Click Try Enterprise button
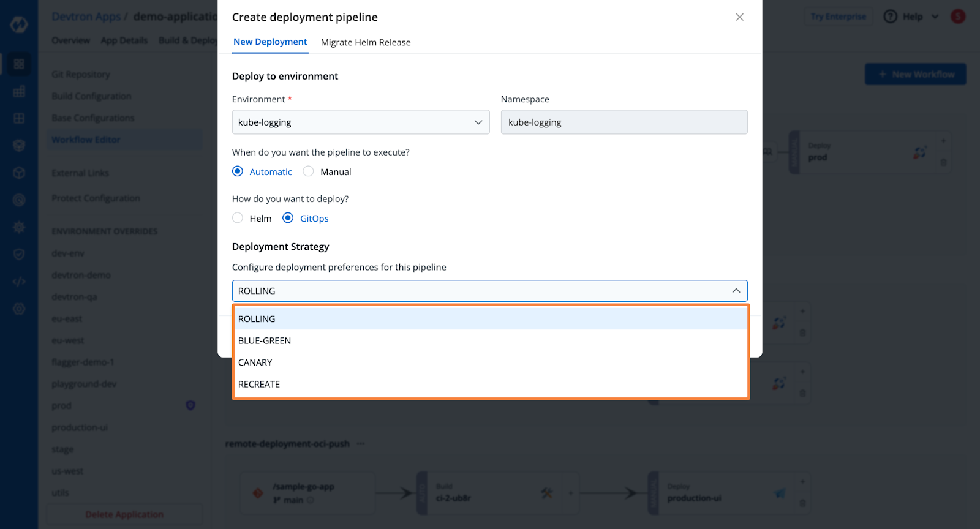Viewport: 980px width, 529px height. click(x=839, y=17)
